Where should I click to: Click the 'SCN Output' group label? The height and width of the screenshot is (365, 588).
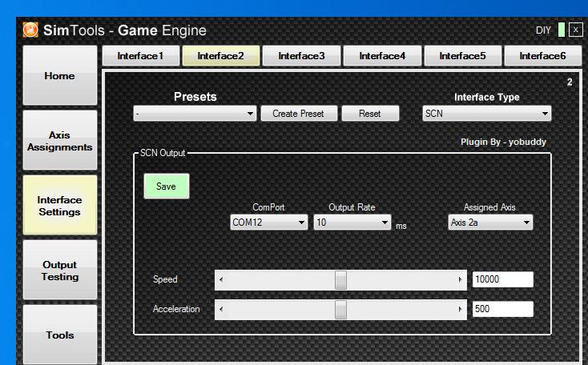pyautogui.click(x=163, y=153)
